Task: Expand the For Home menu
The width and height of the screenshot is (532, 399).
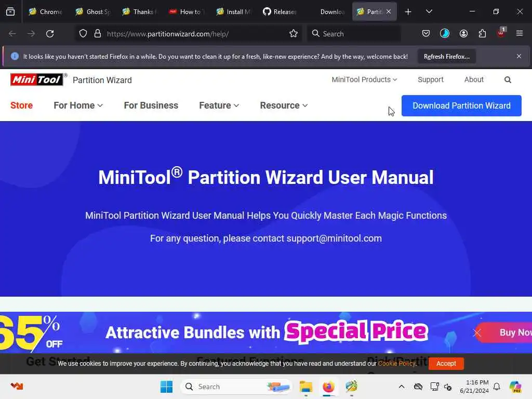Action: [x=78, y=105]
